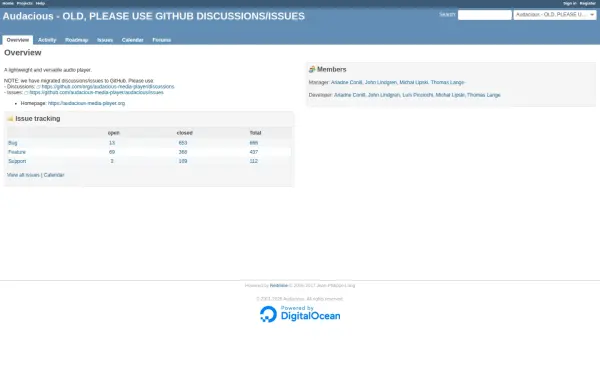Open Manager Thomas Lange's profile
This screenshot has width=600, height=375.
pyautogui.click(x=447, y=82)
